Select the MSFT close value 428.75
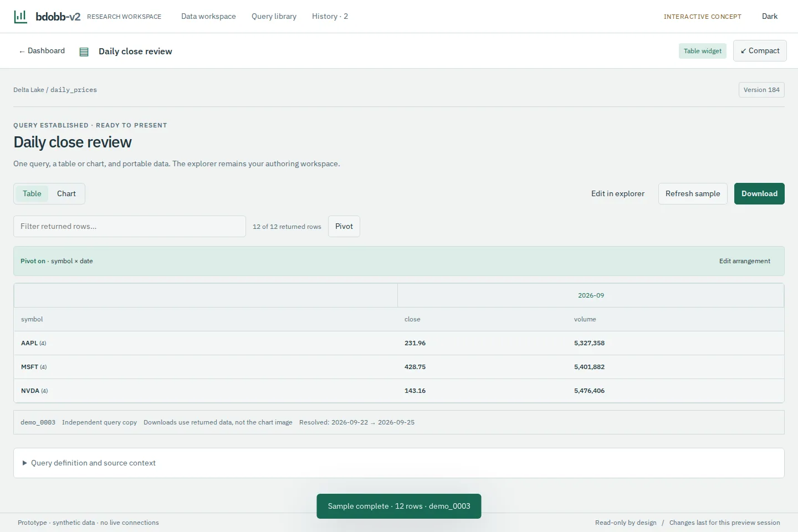This screenshot has width=798, height=532. point(415,367)
